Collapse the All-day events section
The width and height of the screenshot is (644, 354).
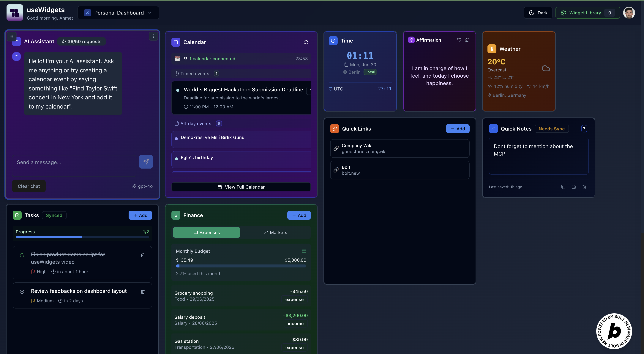click(x=196, y=124)
